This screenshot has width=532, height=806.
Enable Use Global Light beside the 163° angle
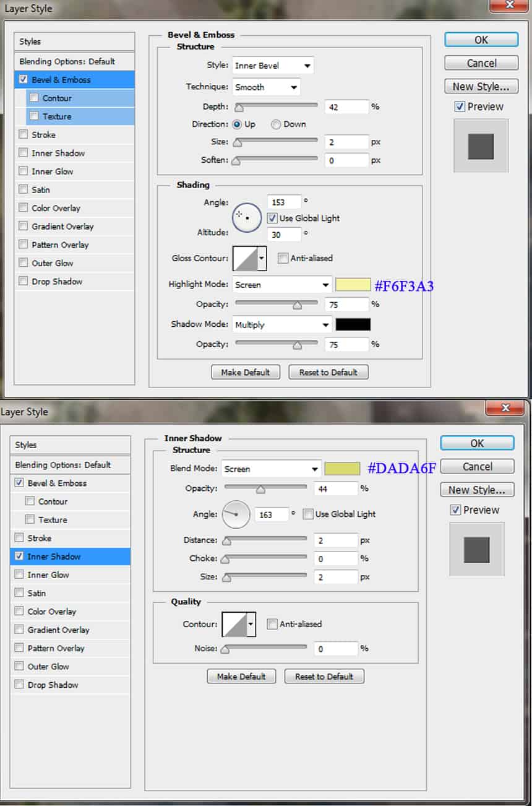307,514
